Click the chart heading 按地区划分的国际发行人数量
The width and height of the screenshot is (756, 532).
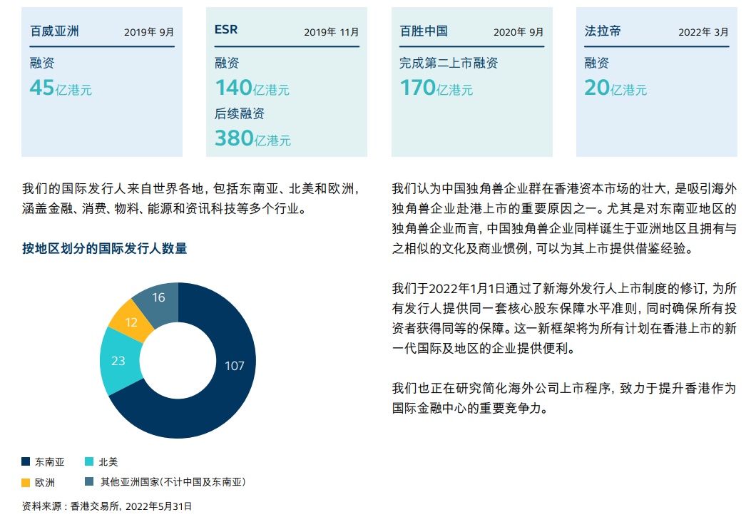tap(105, 249)
